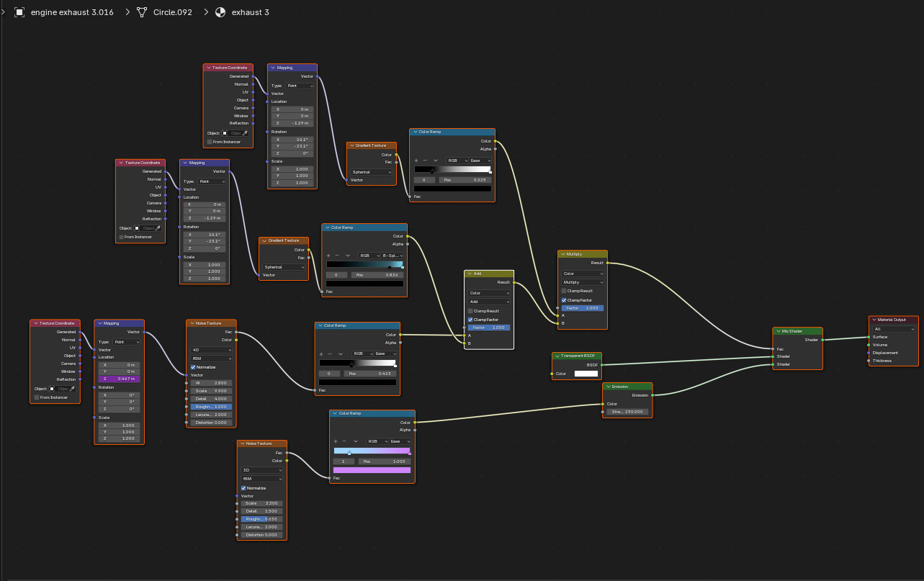Click the Thickness socket on Material Output

869,361
